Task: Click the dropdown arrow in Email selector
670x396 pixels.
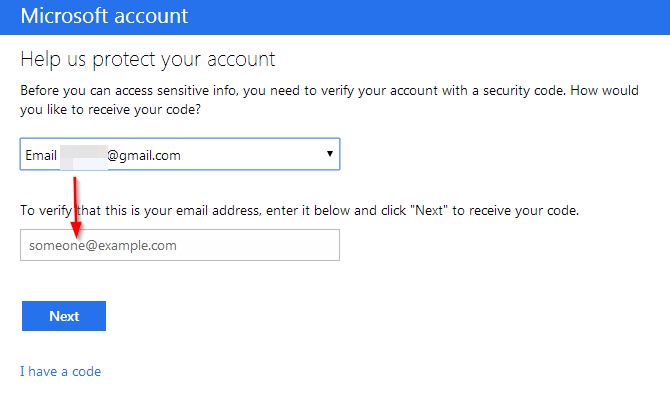Action: click(x=329, y=154)
